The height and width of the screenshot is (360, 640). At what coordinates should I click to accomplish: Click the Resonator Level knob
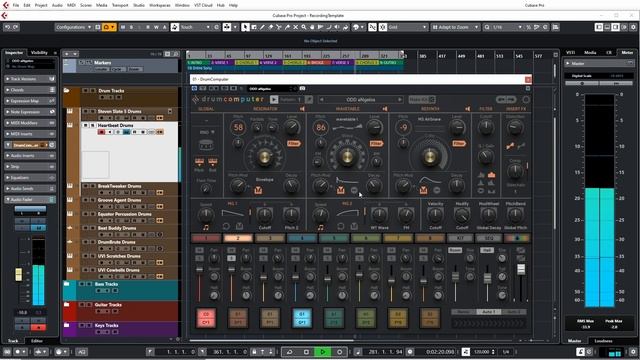click(291, 128)
